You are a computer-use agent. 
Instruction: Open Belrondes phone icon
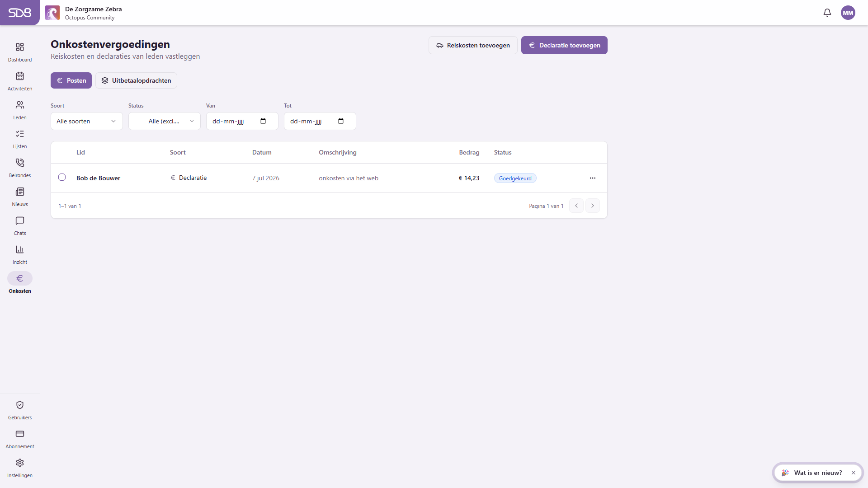pos(20,163)
